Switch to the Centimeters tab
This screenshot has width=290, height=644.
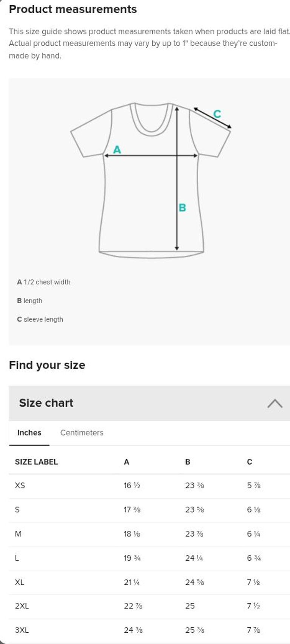[x=82, y=433]
